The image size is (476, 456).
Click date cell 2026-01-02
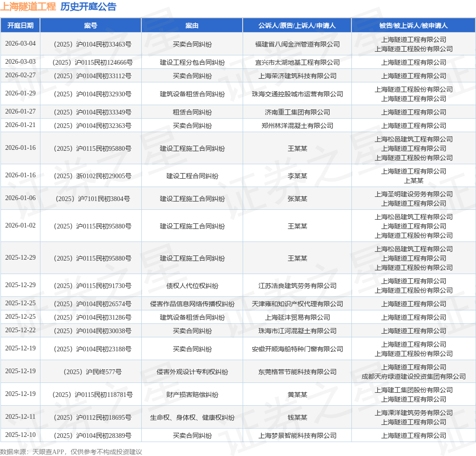pos(20,225)
